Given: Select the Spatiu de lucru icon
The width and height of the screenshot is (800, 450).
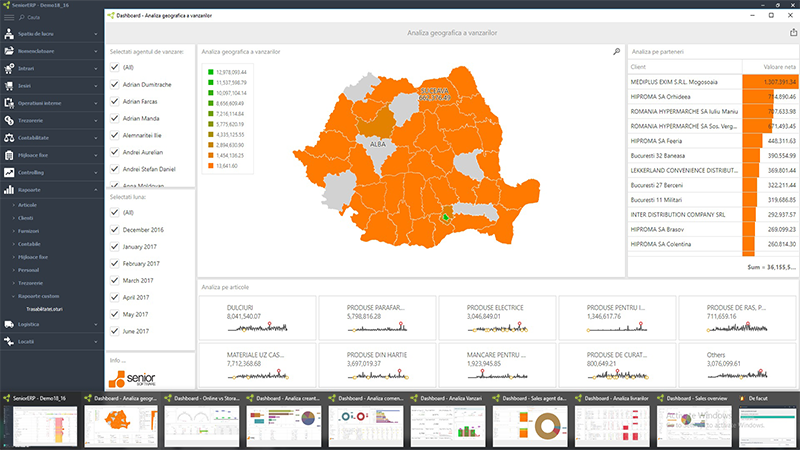Looking at the screenshot, I should [9, 34].
